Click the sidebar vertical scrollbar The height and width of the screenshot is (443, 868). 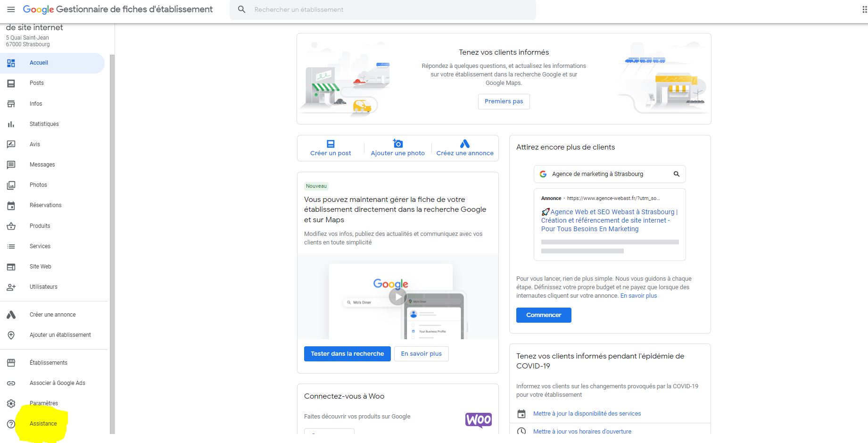coord(112,243)
